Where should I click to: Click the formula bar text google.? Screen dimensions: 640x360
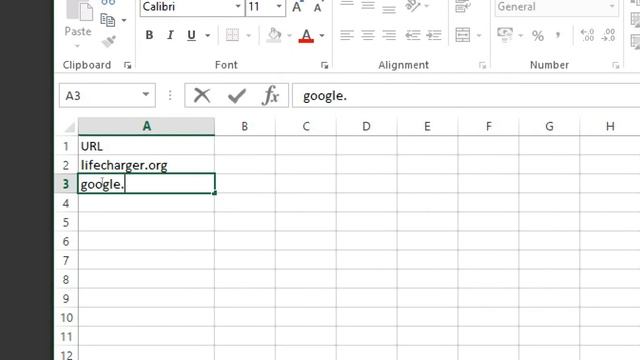325,96
